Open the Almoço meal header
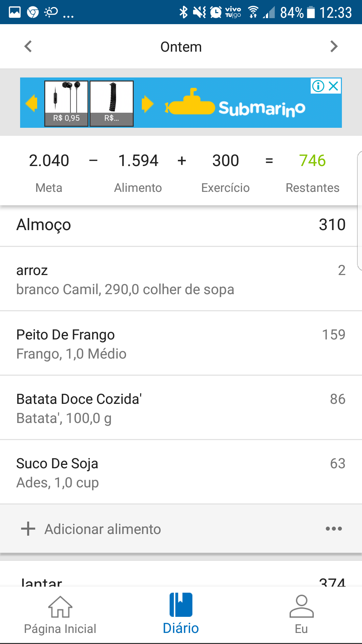Screen dimensions: 362x644 coord(181,225)
